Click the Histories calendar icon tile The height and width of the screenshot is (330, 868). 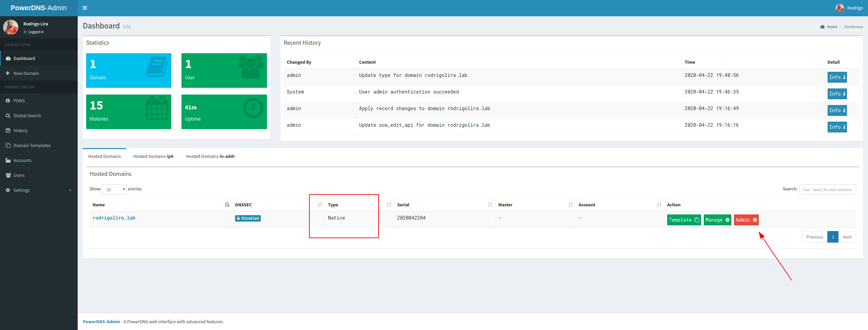157,108
